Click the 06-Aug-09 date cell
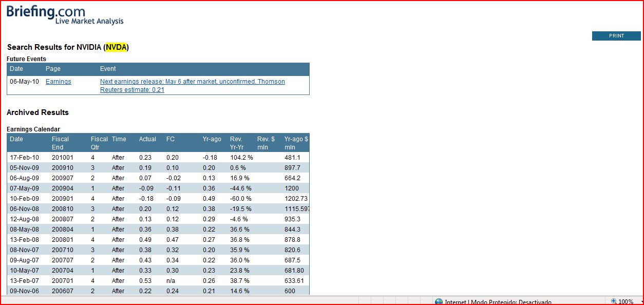This screenshot has height=305, width=644. click(x=25, y=178)
